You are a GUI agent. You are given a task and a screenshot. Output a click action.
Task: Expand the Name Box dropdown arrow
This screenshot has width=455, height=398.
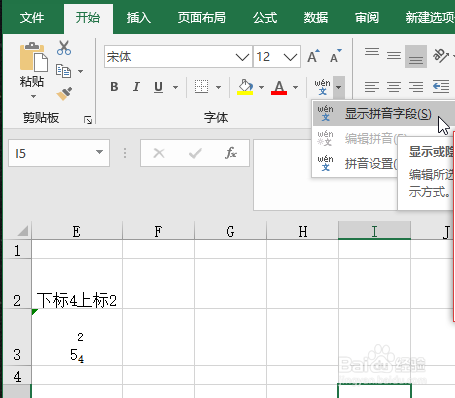99,152
